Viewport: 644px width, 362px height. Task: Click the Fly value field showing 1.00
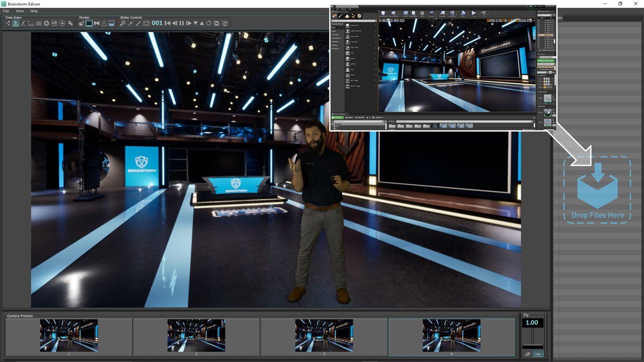pos(532,323)
